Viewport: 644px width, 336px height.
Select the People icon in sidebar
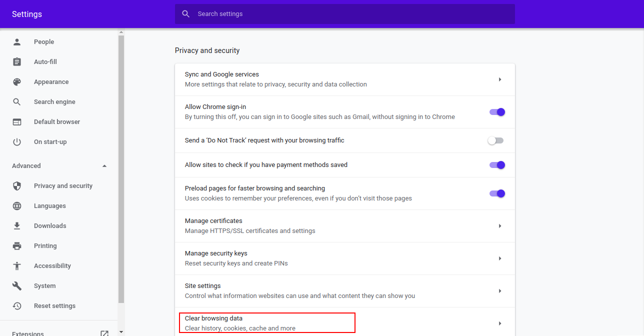tap(17, 41)
